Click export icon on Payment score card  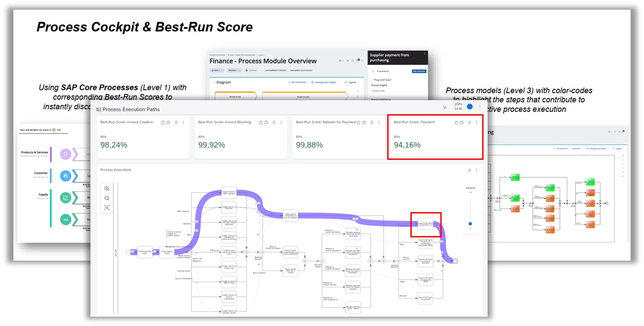pyautogui.click(x=456, y=122)
